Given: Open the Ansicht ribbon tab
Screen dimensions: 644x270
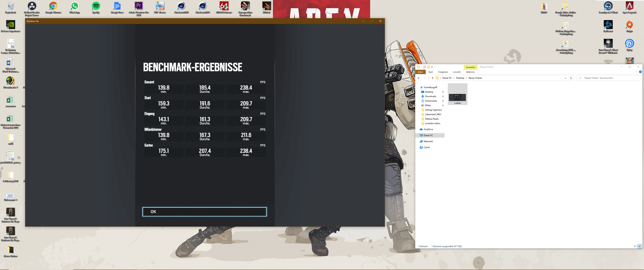Looking at the screenshot, I should (x=457, y=72).
